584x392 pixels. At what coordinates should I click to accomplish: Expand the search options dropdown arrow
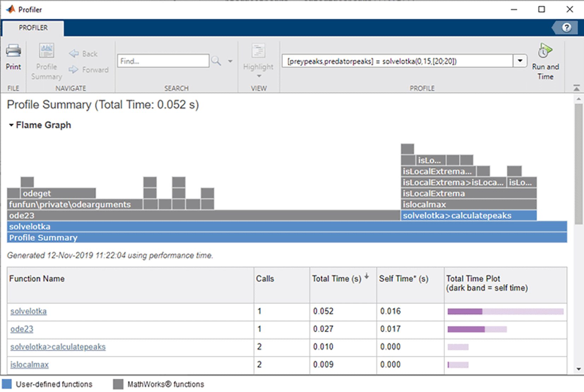coord(230,61)
